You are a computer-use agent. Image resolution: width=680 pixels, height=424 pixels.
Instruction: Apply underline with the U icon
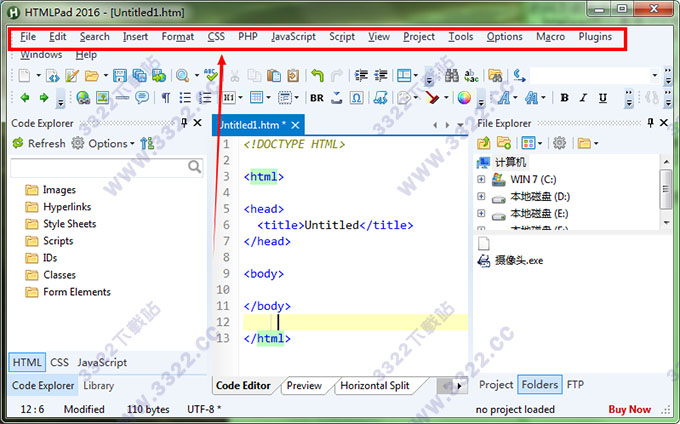click(x=603, y=98)
